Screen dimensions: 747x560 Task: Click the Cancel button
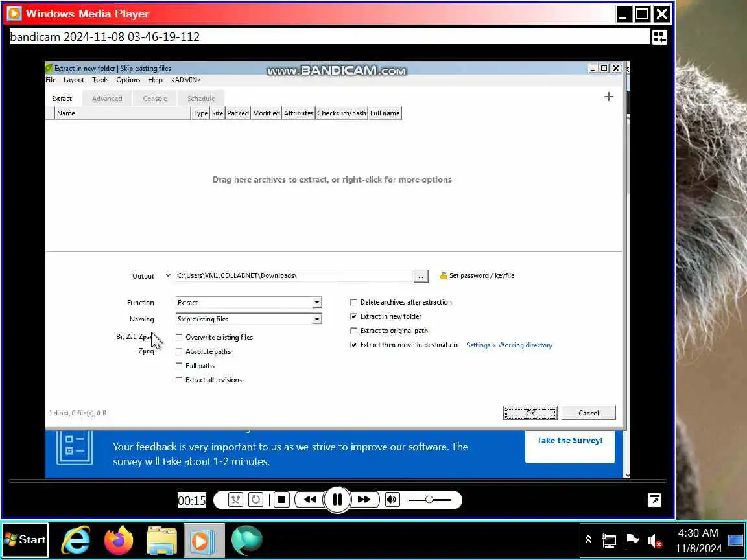(588, 413)
